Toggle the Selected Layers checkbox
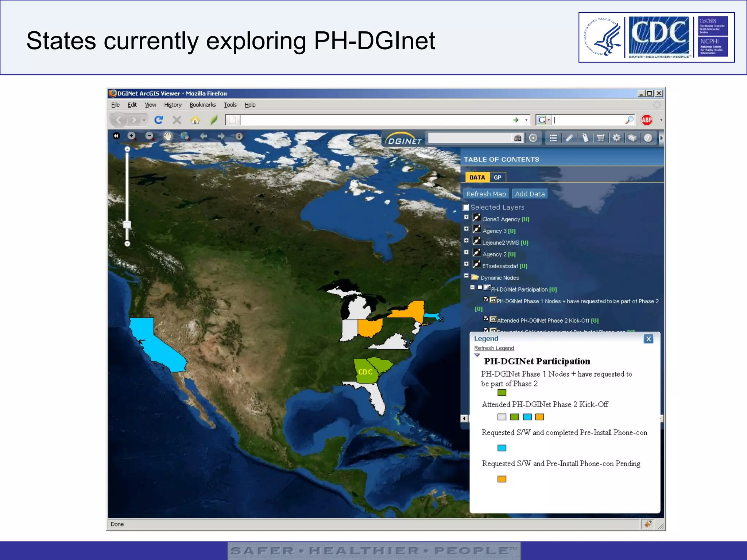The height and width of the screenshot is (560, 747). tap(466, 207)
